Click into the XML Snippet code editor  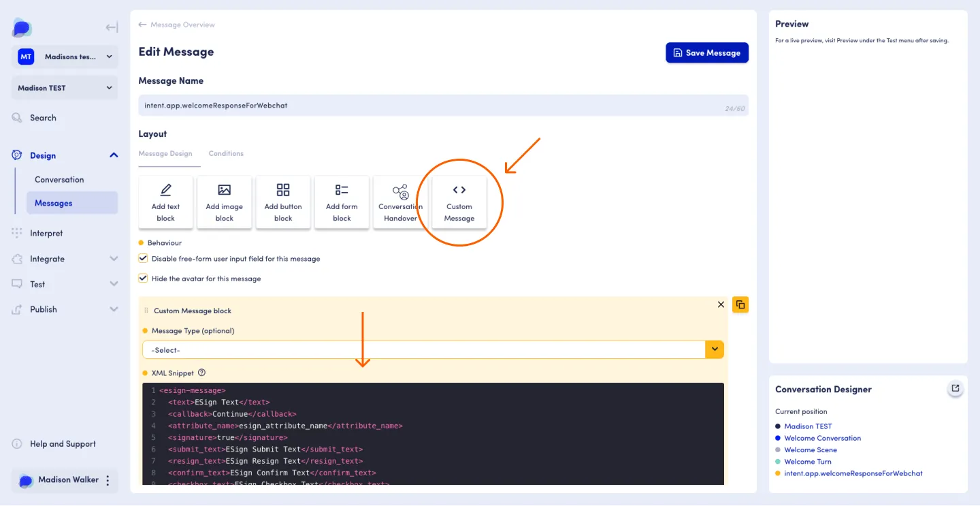tap(433, 434)
